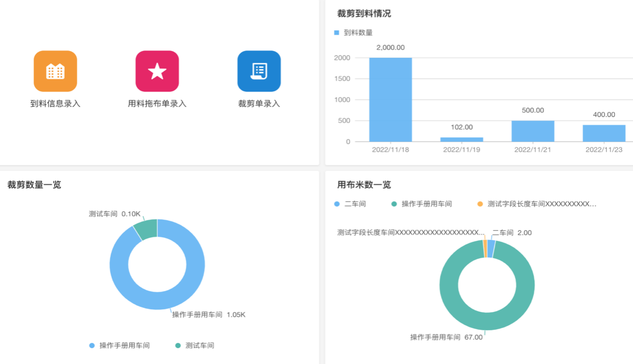Viewport: 633px width, 364px height.
Task: Click the blue 二车间 slice in 用布米数 donut
Action: coord(491,249)
